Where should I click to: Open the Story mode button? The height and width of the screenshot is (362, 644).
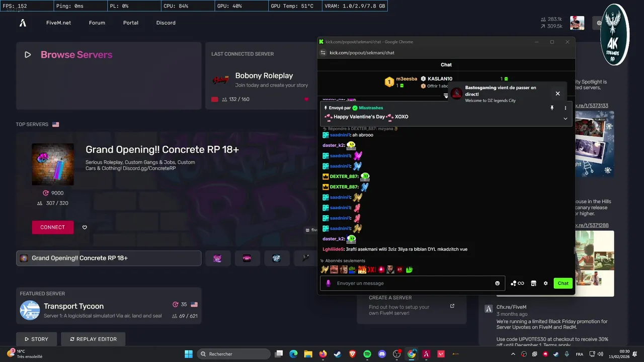coord(36,339)
